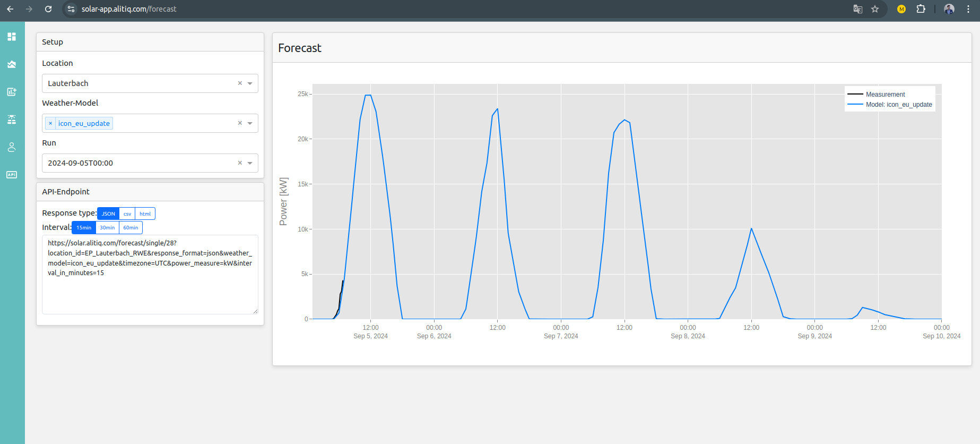Bookmark this page with the star icon

(x=875, y=9)
